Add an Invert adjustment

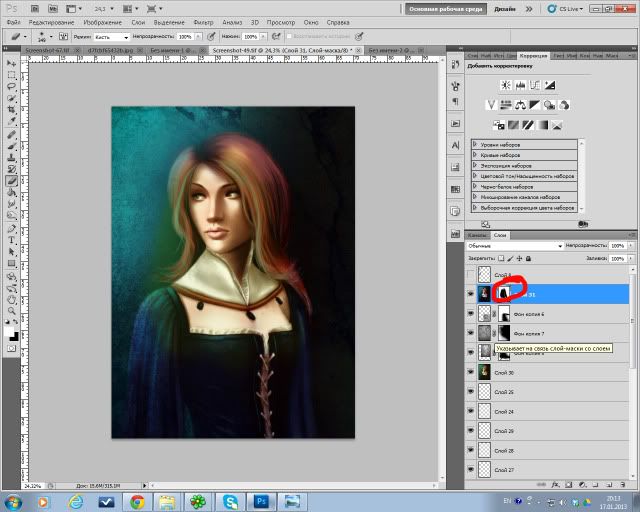point(498,125)
